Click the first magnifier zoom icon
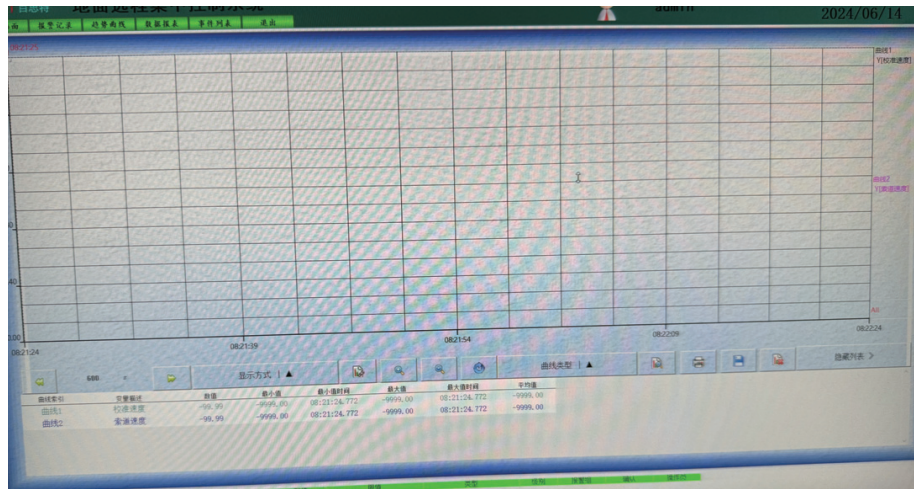This screenshot has width=916, height=493. [x=399, y=370]
